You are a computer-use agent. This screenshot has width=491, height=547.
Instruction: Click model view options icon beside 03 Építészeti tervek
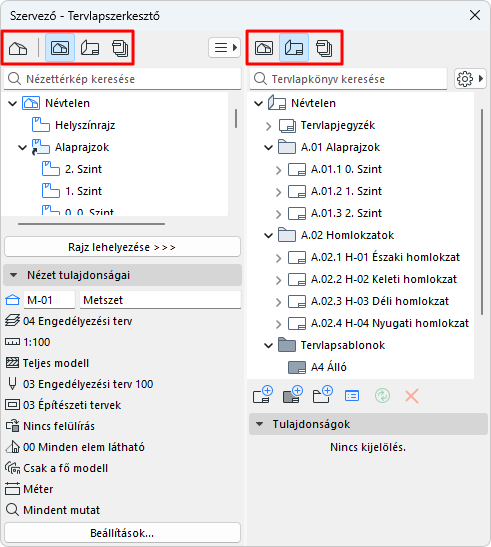[12, 405]
